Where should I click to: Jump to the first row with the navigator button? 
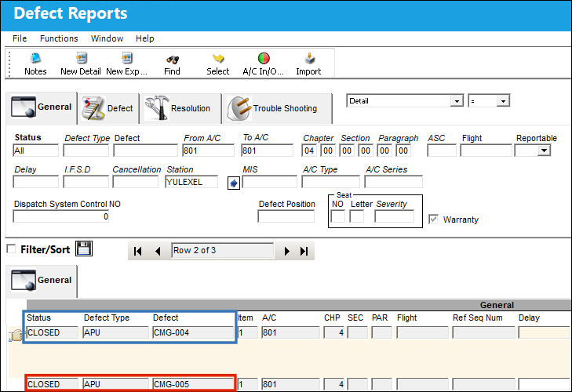coord(137,251)
